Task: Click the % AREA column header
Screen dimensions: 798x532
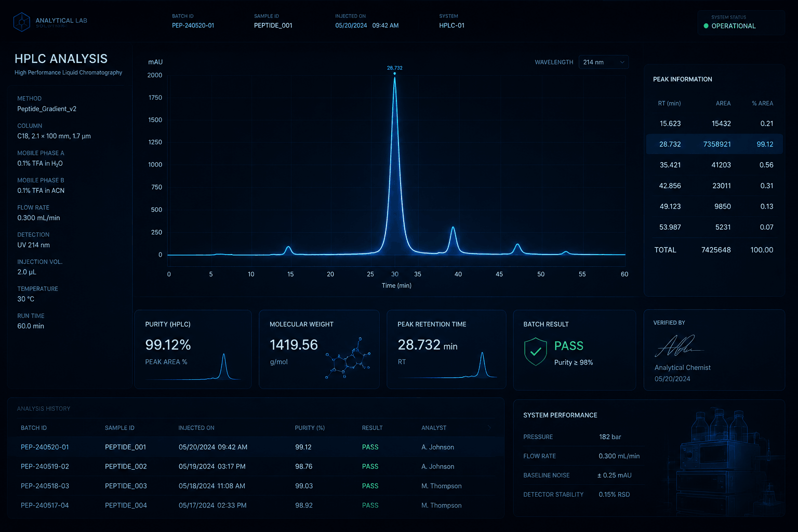Action: pos(763,103)
